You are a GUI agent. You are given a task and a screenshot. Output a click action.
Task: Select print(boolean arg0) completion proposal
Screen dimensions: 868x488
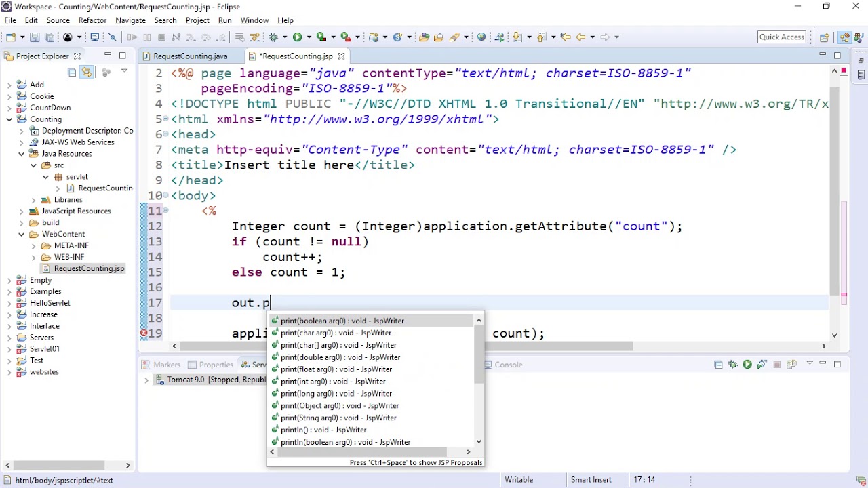(x=342, y=321)
